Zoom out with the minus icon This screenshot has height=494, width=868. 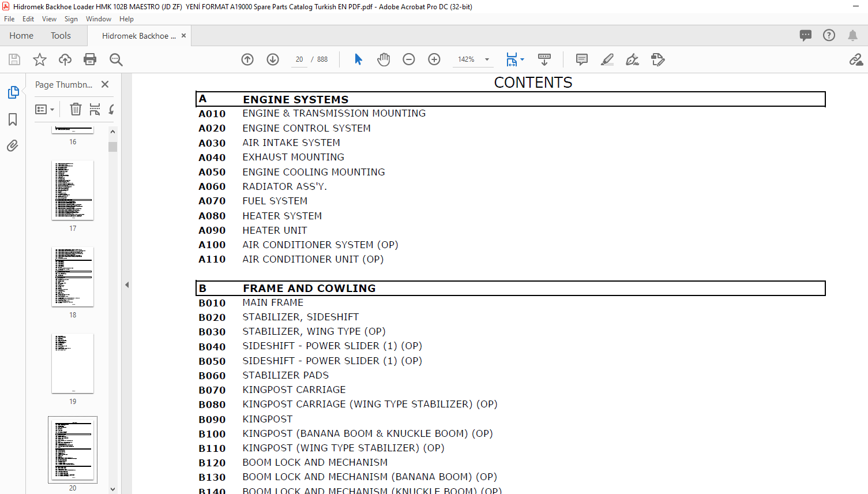409,59
